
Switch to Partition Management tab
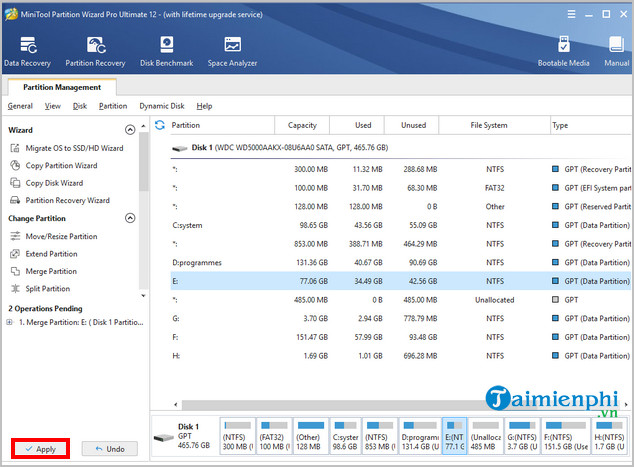coord(62,87)
